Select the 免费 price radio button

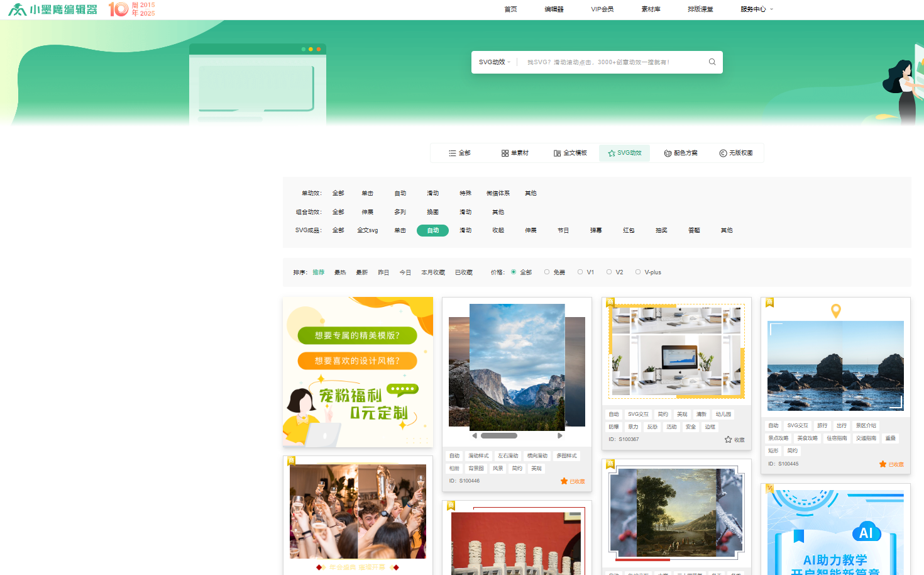[x=547, y=272]
